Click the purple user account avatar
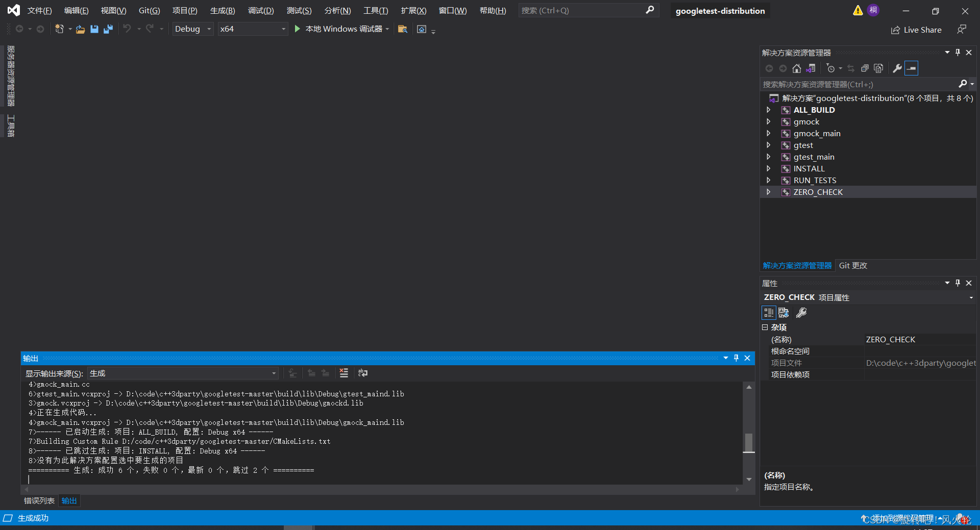Image resolution: width=980 pixels, height=530 pixels. [x=873, y=10]
